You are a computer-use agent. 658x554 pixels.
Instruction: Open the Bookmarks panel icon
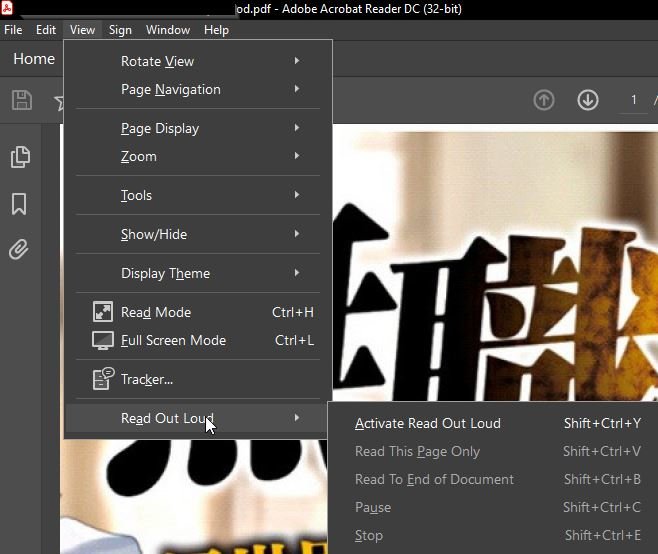pyautogui.click(x=19, y=204)
